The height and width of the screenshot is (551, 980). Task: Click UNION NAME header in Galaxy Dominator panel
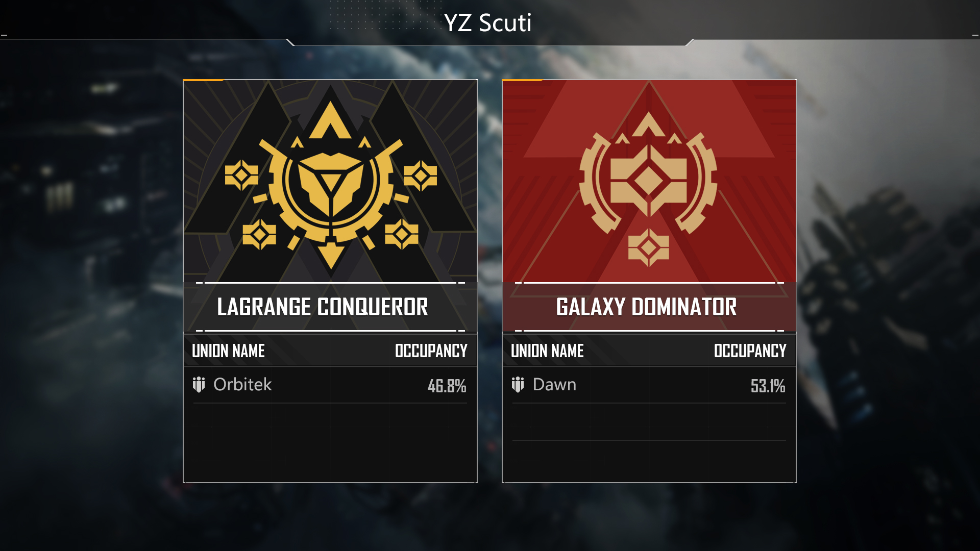[547, 351]
